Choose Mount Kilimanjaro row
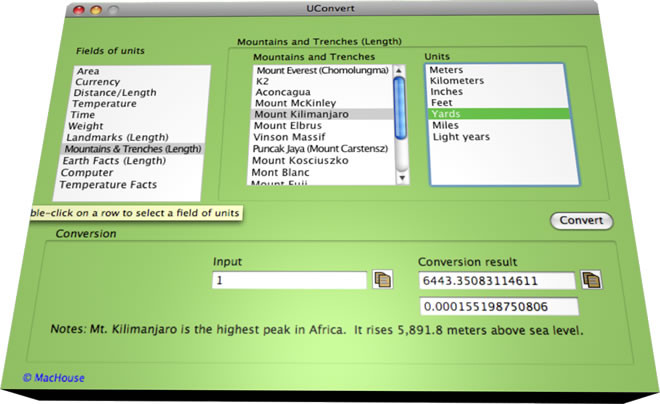Image resolution: width=660 pixels, height=404 pixels. 321,114
